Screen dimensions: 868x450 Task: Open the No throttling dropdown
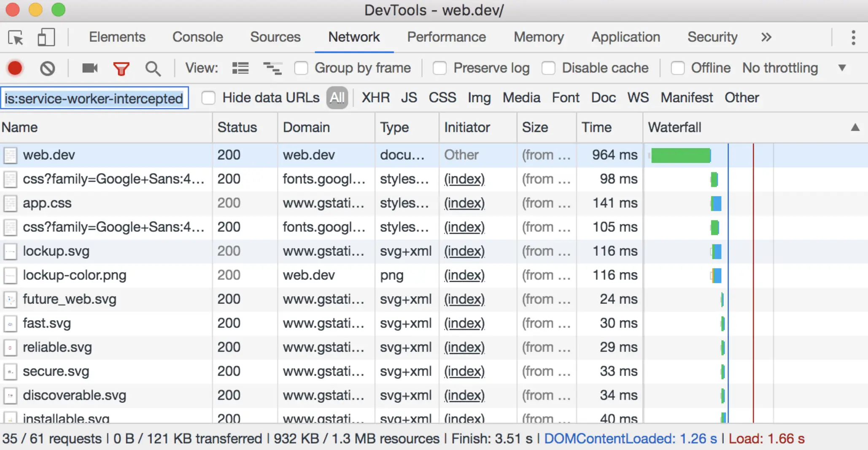point(795,68)
